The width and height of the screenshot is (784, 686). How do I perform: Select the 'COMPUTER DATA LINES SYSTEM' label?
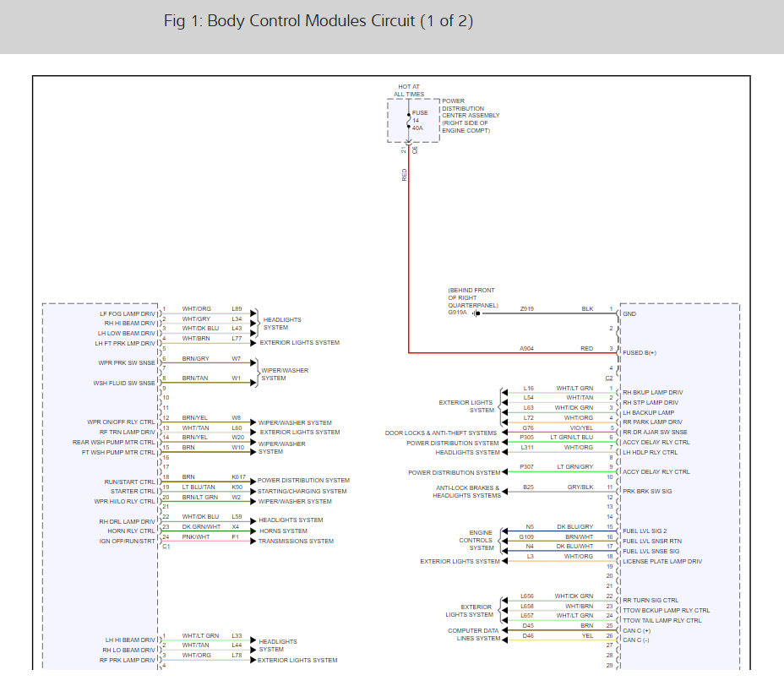coord(474,634)
